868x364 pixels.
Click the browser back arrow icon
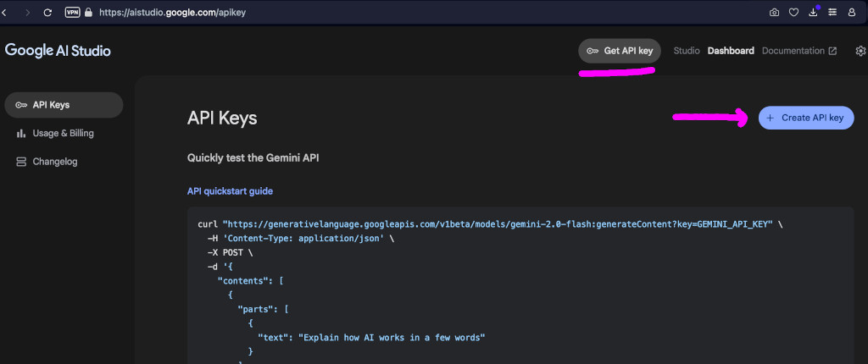coord(4,12)
